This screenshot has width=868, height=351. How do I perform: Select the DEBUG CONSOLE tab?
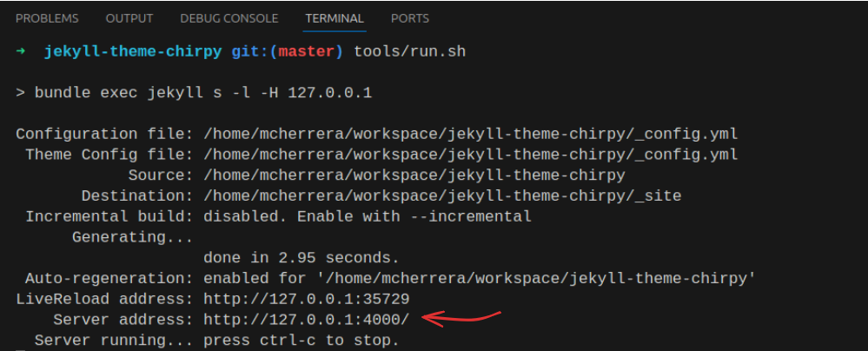[x=229, y=18]
